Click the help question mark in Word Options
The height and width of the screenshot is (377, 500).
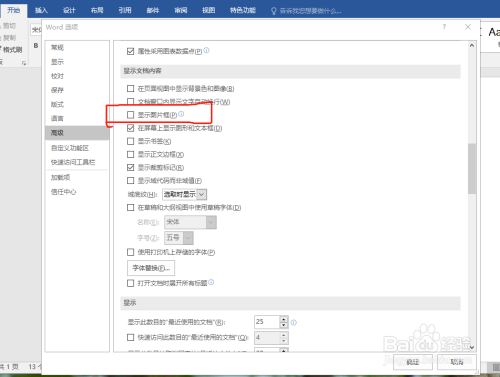[x=444, y=27]
